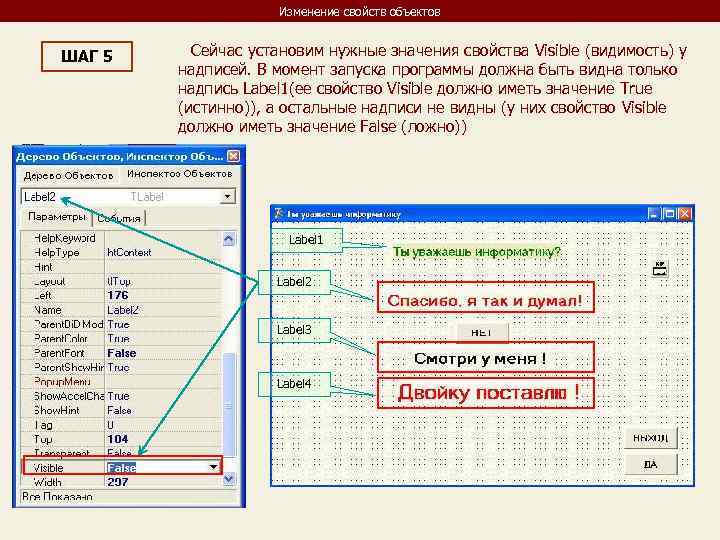
Task: Maximize the form designer window
Action: (x=669, y=214)
